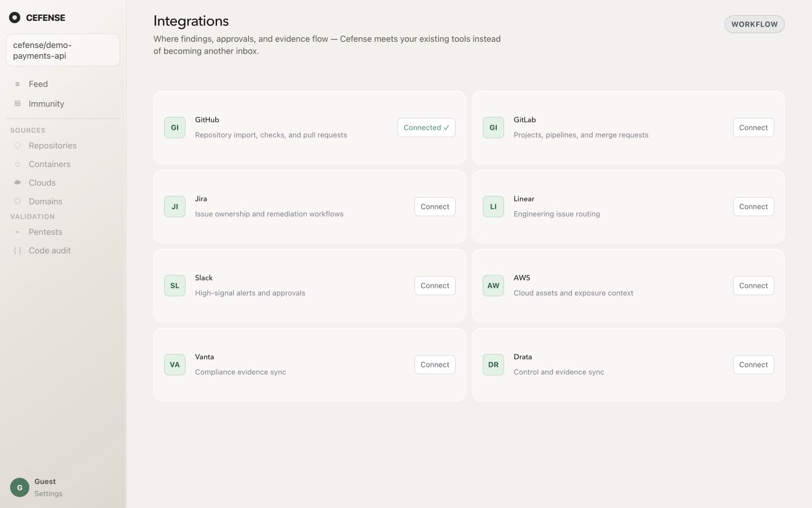Open the cefense/demo-payments-api project selector
The height and width of the screenshot is (508, 812).
(63, 50)
